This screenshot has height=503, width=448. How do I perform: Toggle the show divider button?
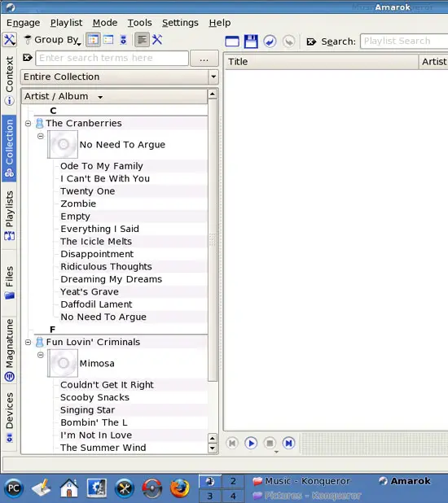142,40
